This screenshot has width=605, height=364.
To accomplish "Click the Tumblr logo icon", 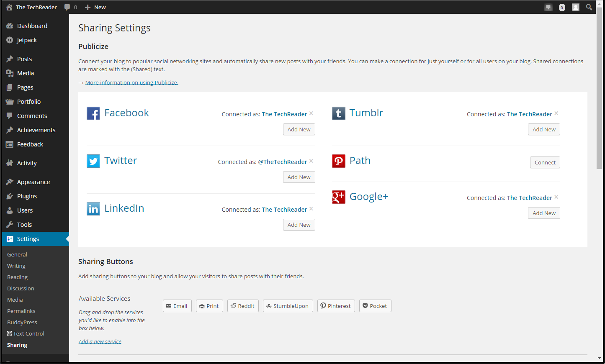I will pyautogui.click(x=339, y=113).
